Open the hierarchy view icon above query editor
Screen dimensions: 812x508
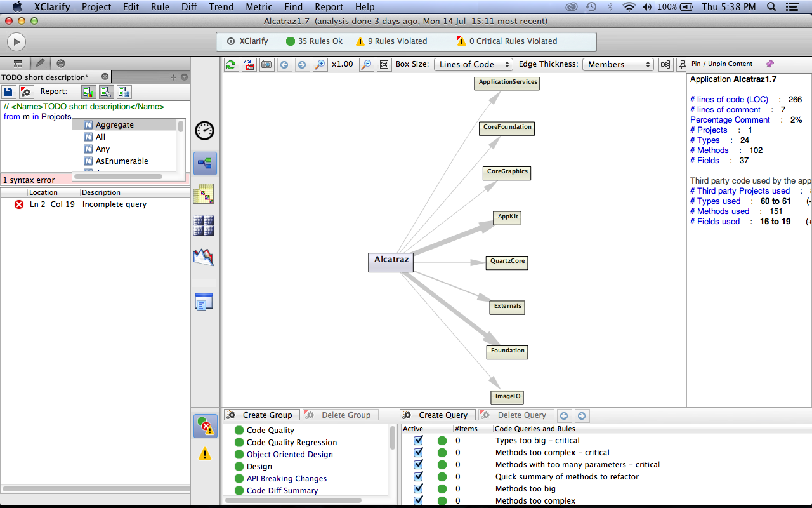point(18,63)
